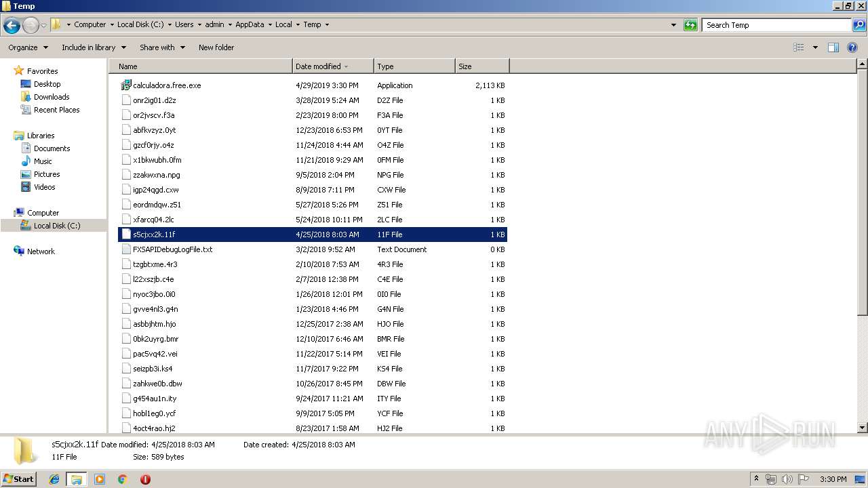Image resolution: width=868 pixels, height=488 pixels.
Task: Show hidden system tray icons arrow
Action: [757, 479]
